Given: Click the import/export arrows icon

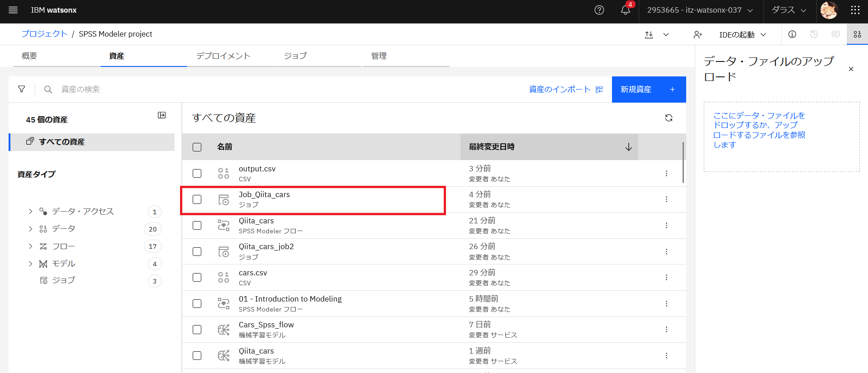Looking at the screenshot, I should [649, 35].
